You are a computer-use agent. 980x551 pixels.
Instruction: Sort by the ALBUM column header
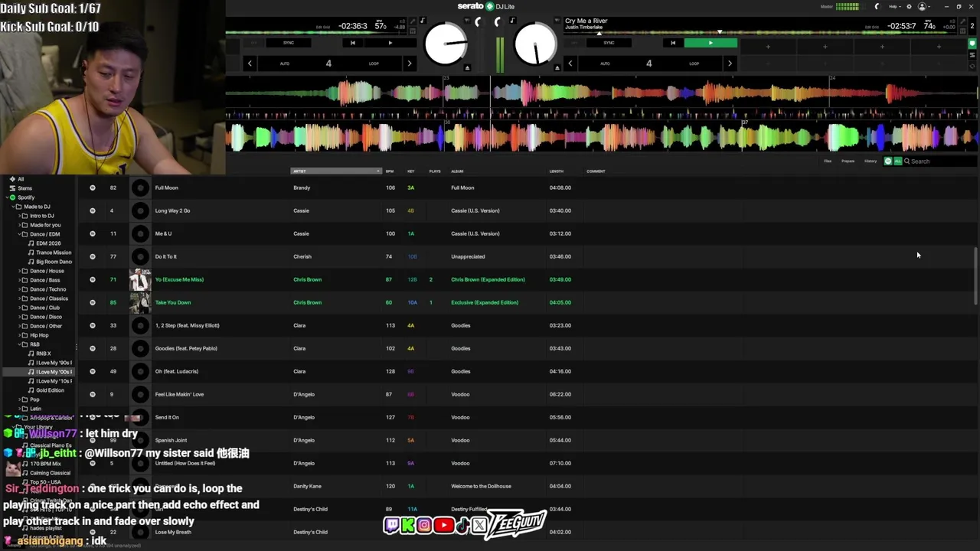click(x=457, y=171)
